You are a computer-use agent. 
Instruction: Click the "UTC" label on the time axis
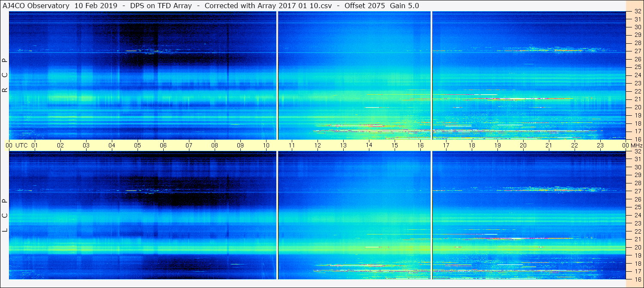(x=21, y=145)
